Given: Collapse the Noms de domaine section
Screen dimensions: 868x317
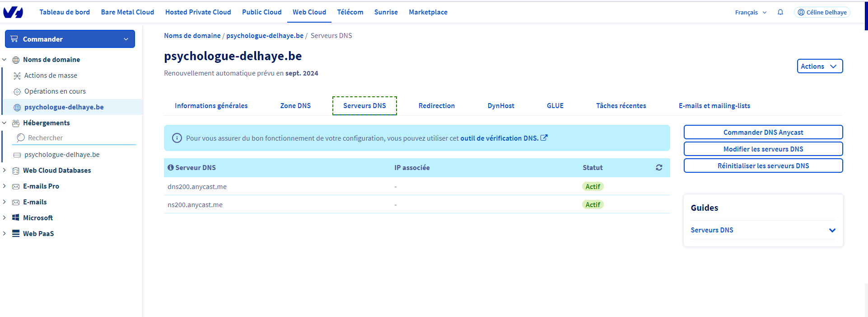Looking at the screenshot, I should [x=5, y=59].
